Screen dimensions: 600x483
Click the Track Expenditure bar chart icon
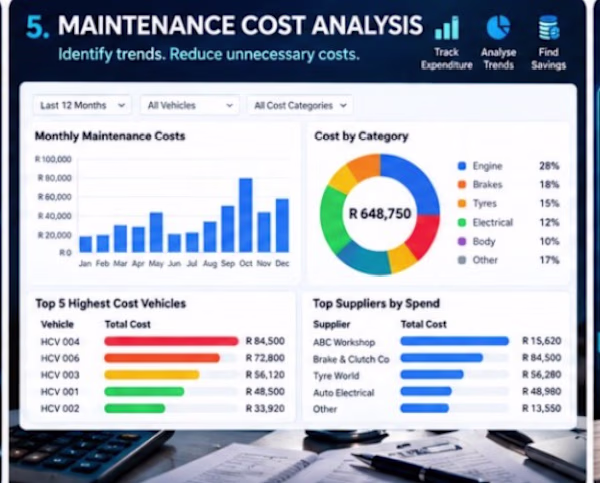[x=447, y=28]
